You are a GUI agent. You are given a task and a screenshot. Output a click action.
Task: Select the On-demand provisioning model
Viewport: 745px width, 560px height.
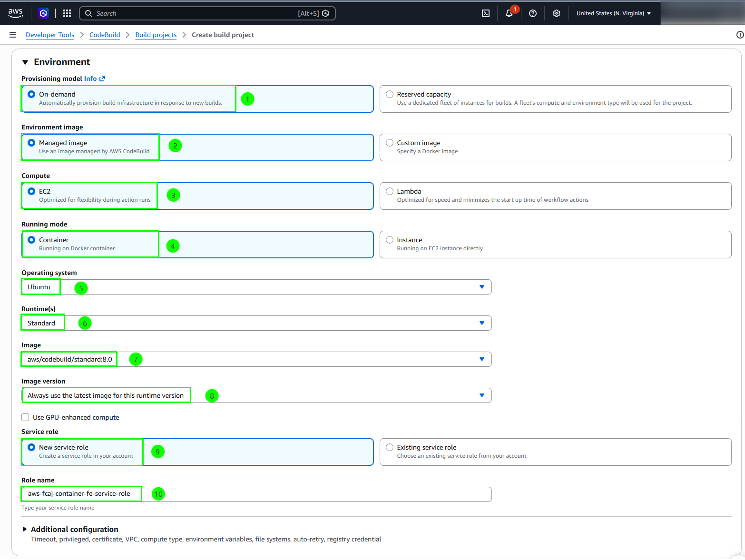(197, 99)
